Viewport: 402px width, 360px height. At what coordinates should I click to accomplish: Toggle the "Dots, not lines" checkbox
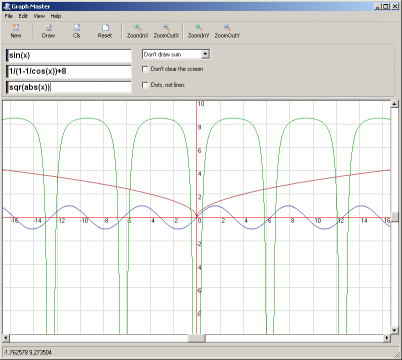[145, 85]
